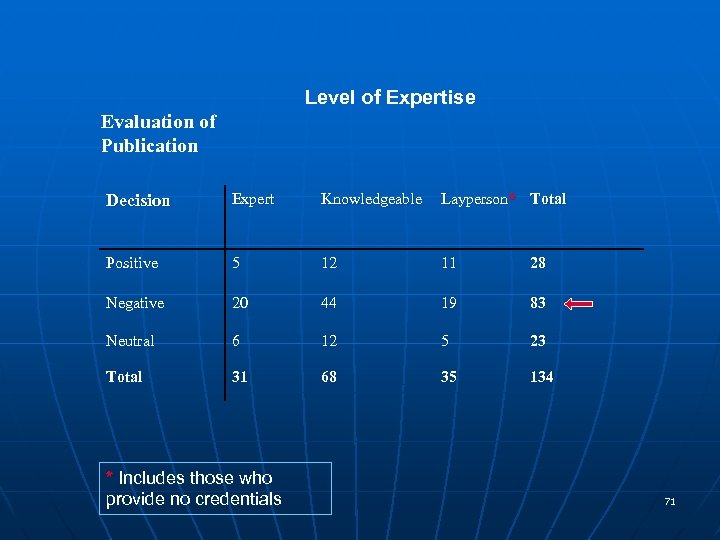Select the 'Knowledgeable' column header
720x540 pixels.
pyautogui.click(x=371, y=199)
